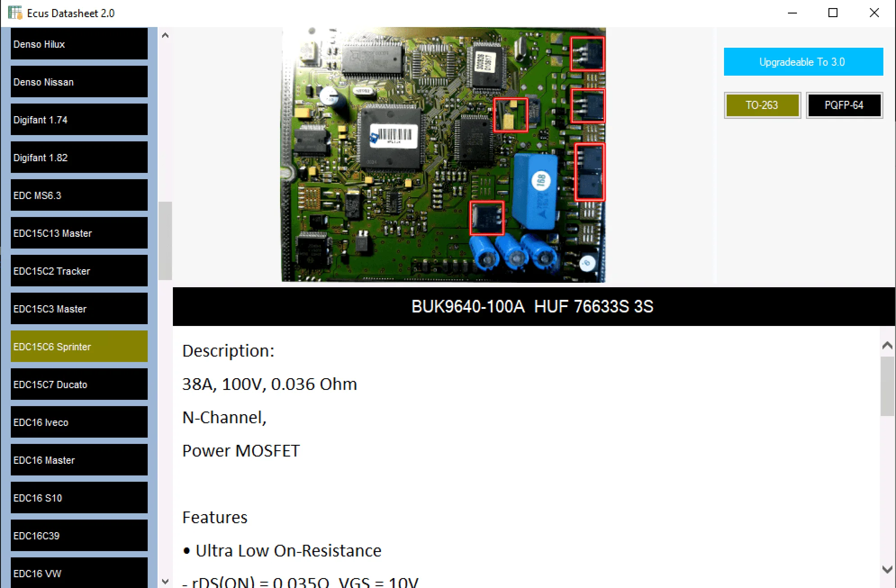Click the red-boxed yellow capacitors on board
The image size is (896, 588).
click(x=510, y=115)
